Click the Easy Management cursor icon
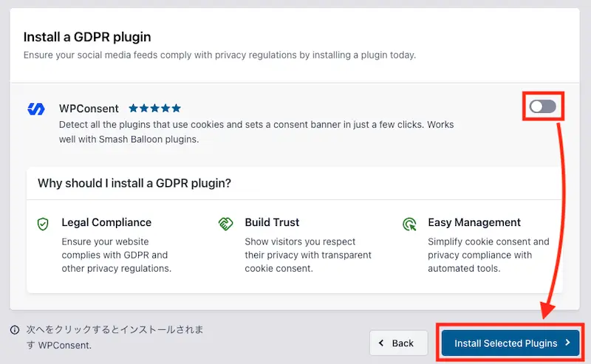The height and width of the screenshot is (364, 591). coord(409,224)
